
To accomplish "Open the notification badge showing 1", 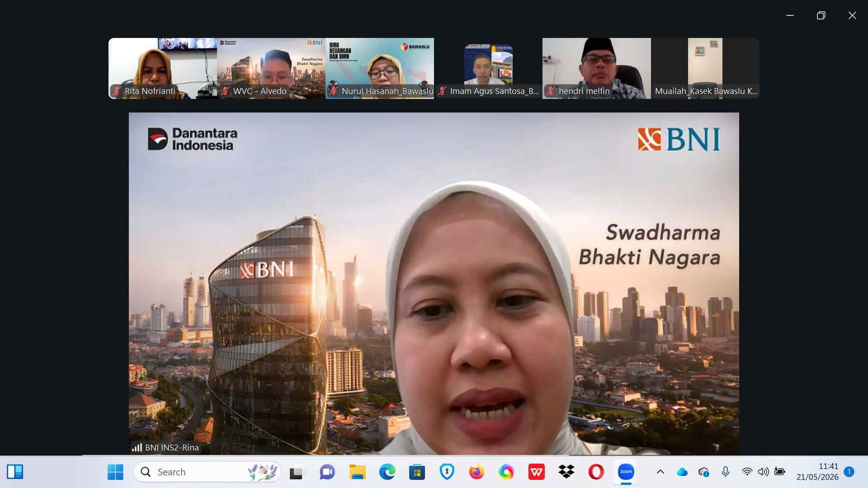I will coord(849,472).
